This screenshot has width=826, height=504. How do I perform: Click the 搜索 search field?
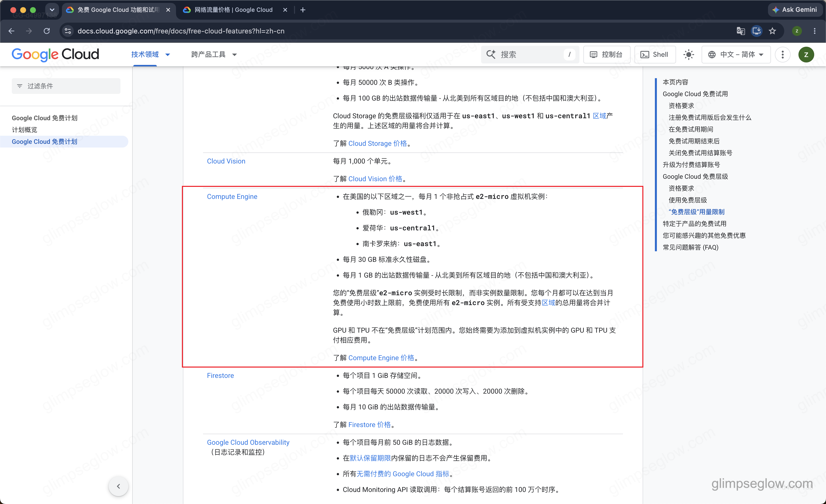tap(530, 54)
